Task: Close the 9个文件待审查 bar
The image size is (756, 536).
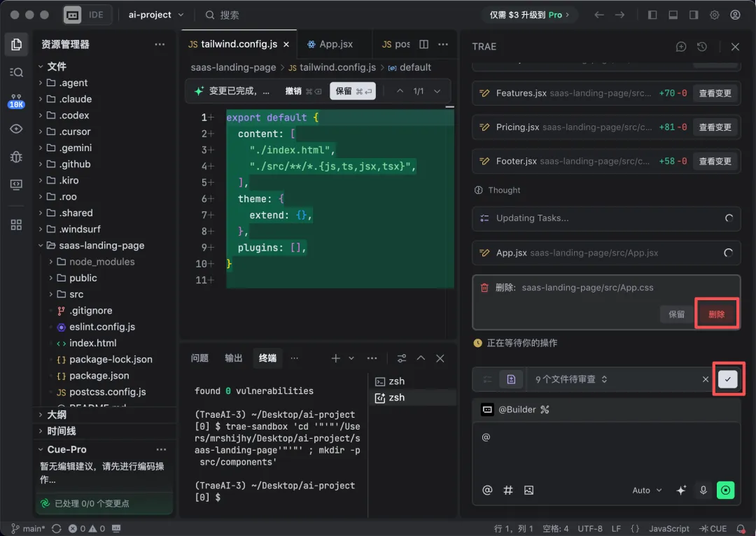Action: (706, 379)
